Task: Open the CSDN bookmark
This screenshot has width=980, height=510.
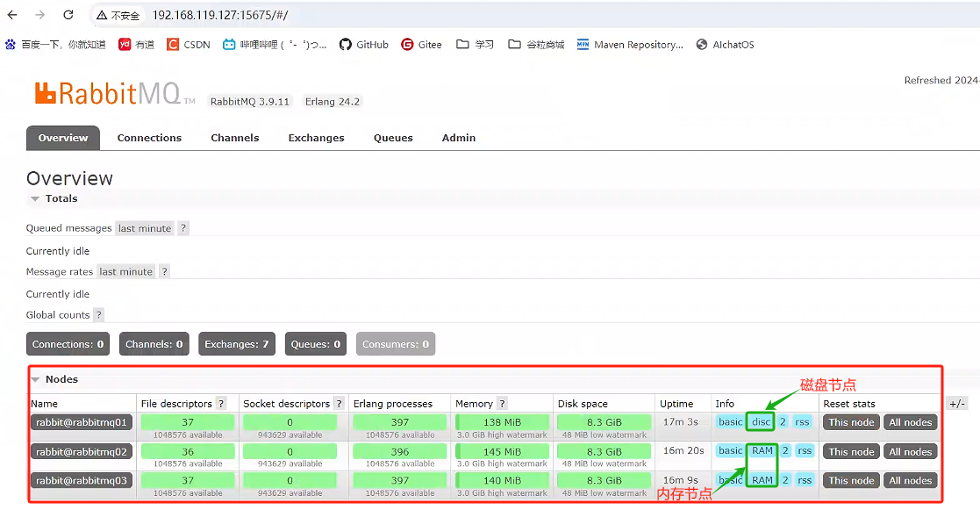Action: pyautogui.click(x=188, y=45)
